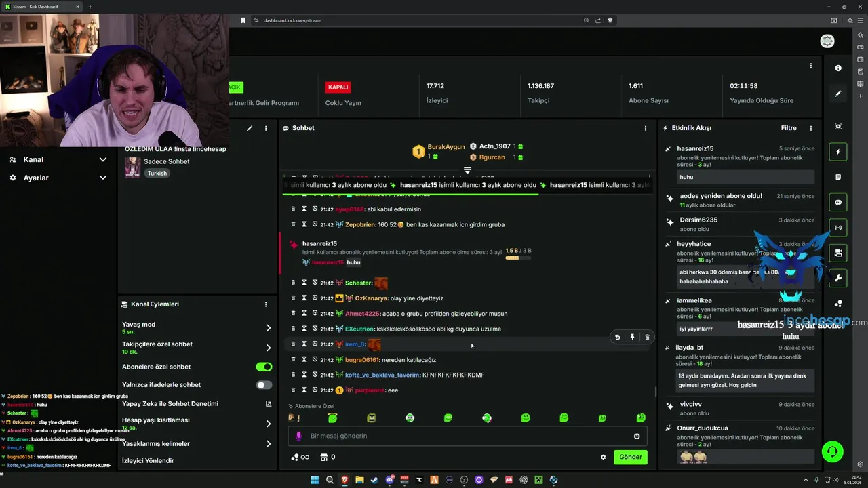Click the Windows Start button
Screen dimensions: 868x488
[315, 480]
